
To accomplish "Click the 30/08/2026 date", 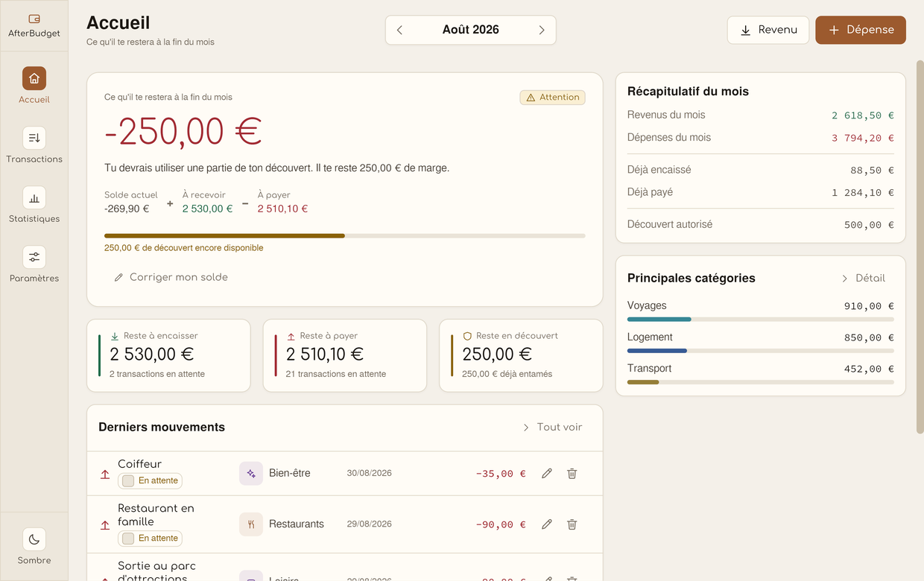I will pyautogui.click(x=369, y=473).
